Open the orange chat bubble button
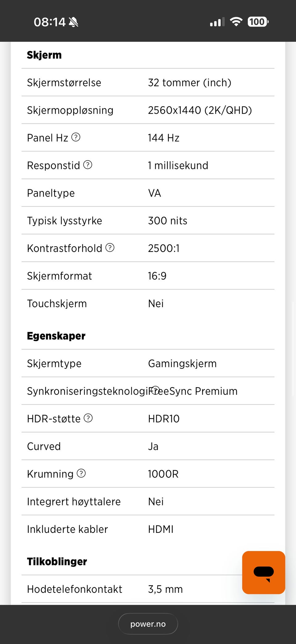 (263, 572)
